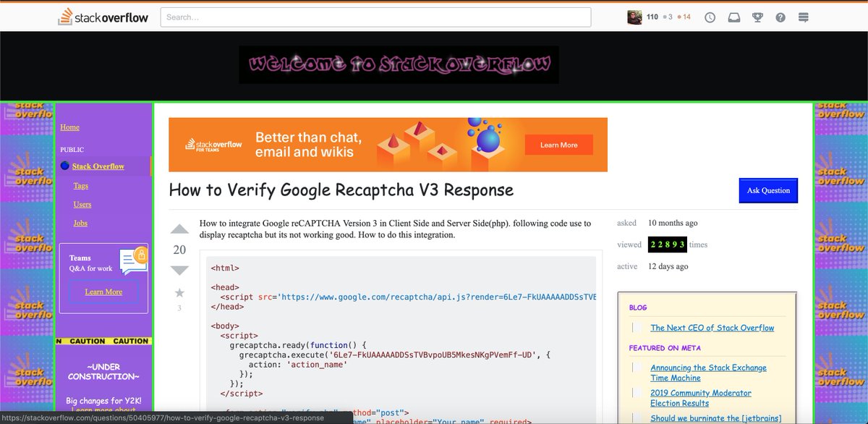Click the favorite count 3
The height and width of the screenshot is (424, 868).
click(179, 308)
